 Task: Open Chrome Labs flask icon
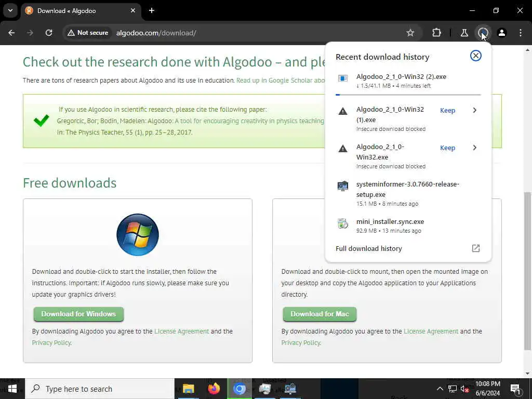(x=464, y=33)
